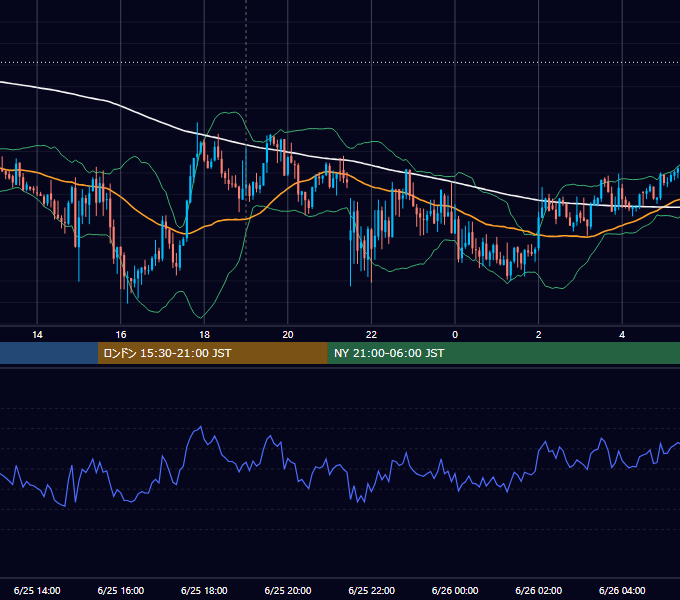This screenshot has width=680, height=600.
Task: Click the blue session bar before ロンドン
Action: pyautogui.click(x=49, y=353)
